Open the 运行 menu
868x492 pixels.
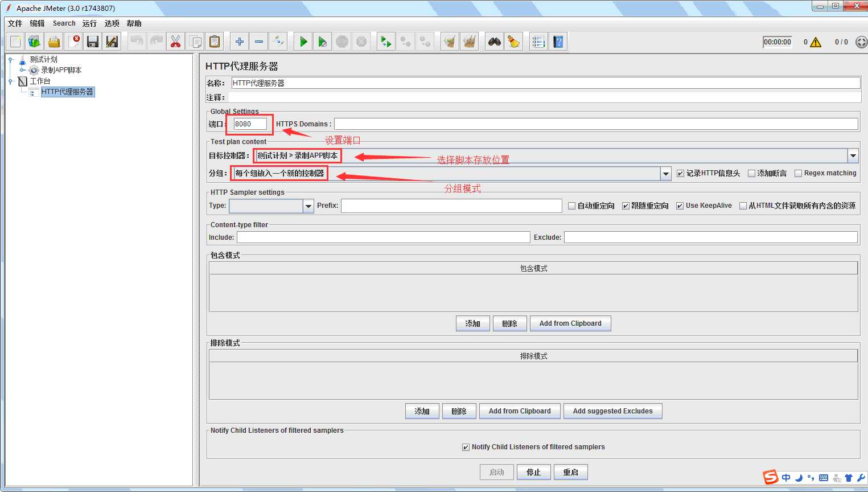point(89,23)
